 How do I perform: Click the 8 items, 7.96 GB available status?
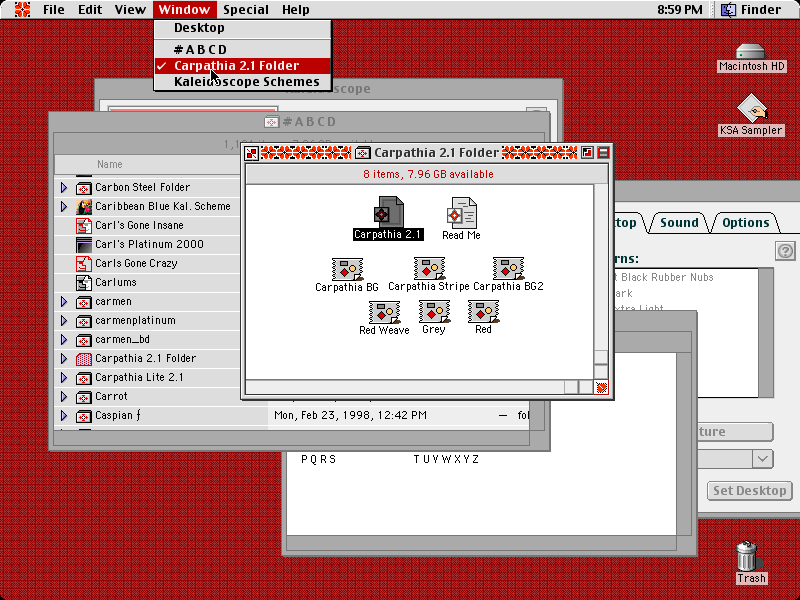pos(428,174)
